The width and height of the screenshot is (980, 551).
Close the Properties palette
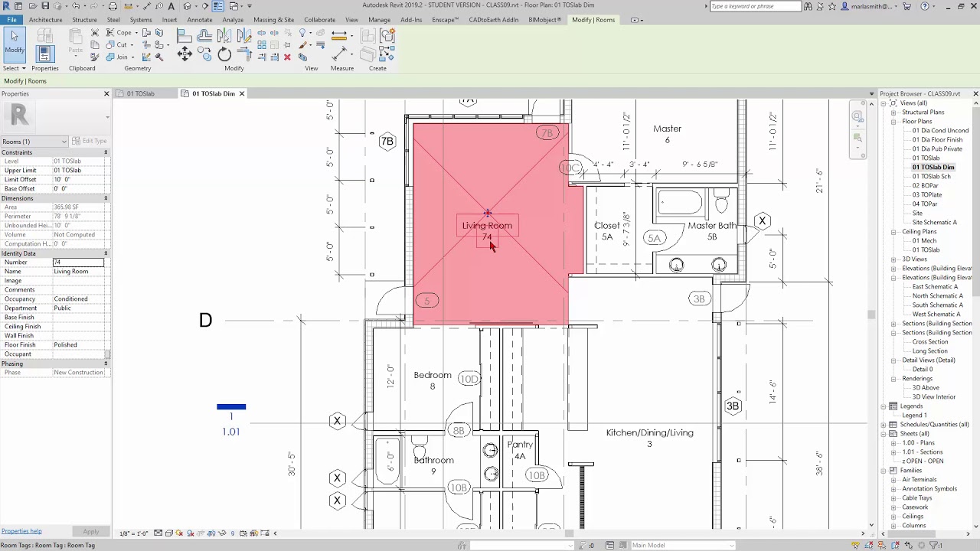tap(106, 93)
